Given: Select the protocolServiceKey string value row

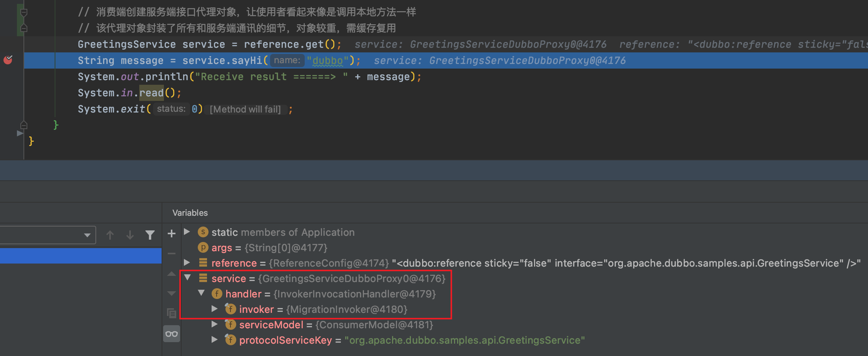Looking at the screenshot, I should (x=405, y=340).
